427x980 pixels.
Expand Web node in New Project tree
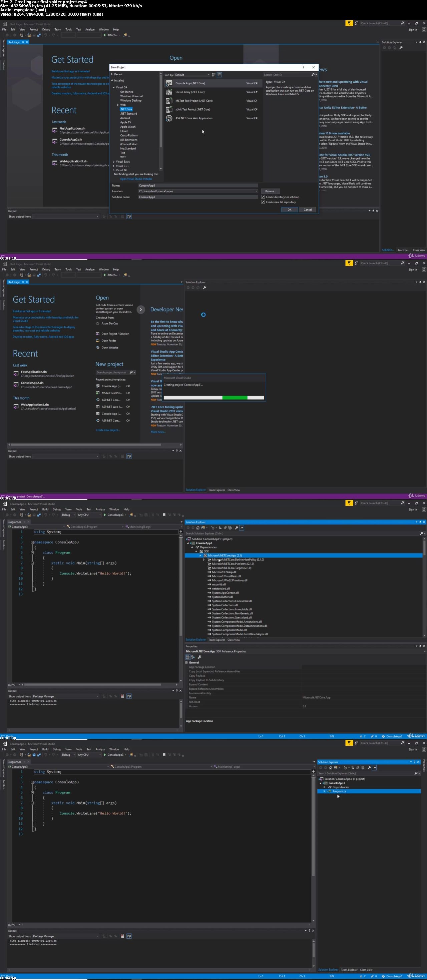[x=118, y=105]
